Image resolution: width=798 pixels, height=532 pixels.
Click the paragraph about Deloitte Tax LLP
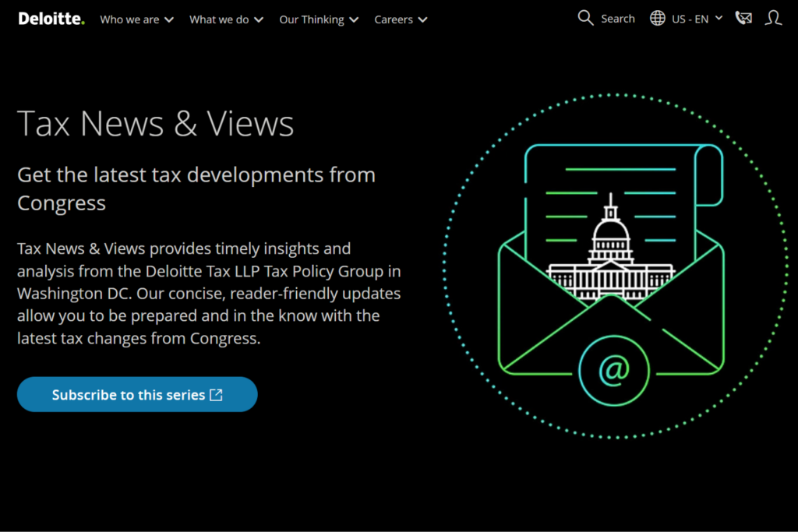point(209,294)
